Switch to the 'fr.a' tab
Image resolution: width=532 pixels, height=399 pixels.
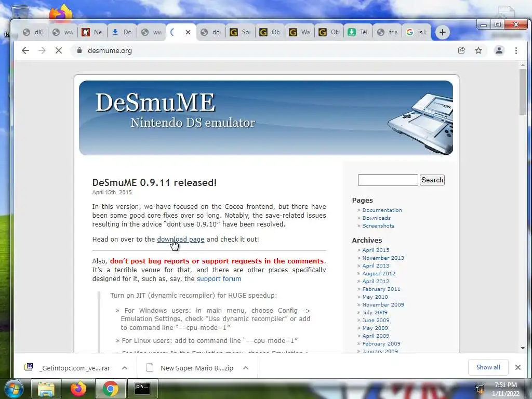[388, 32]
